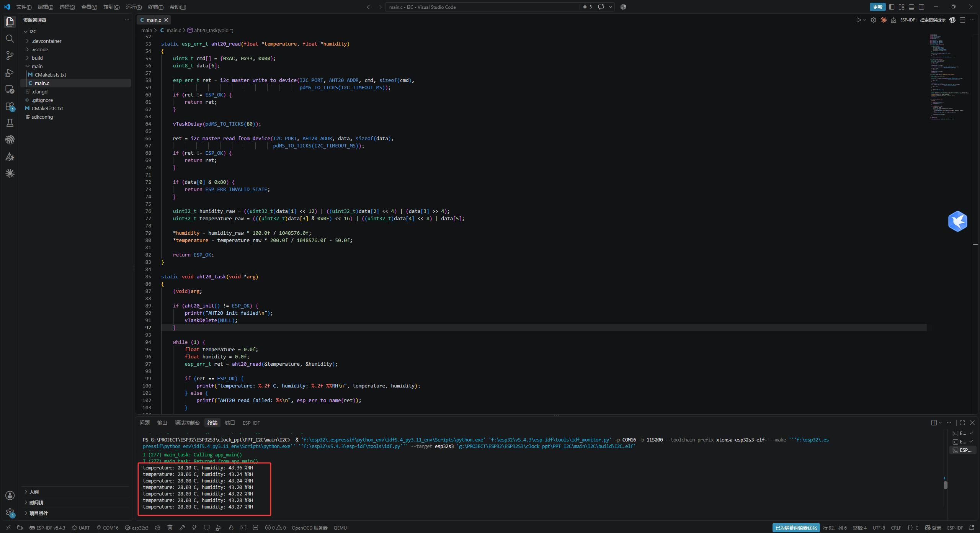The image size is (980, 533).
Task: Open the Accounts icon in activity bar
Action: 10,495
